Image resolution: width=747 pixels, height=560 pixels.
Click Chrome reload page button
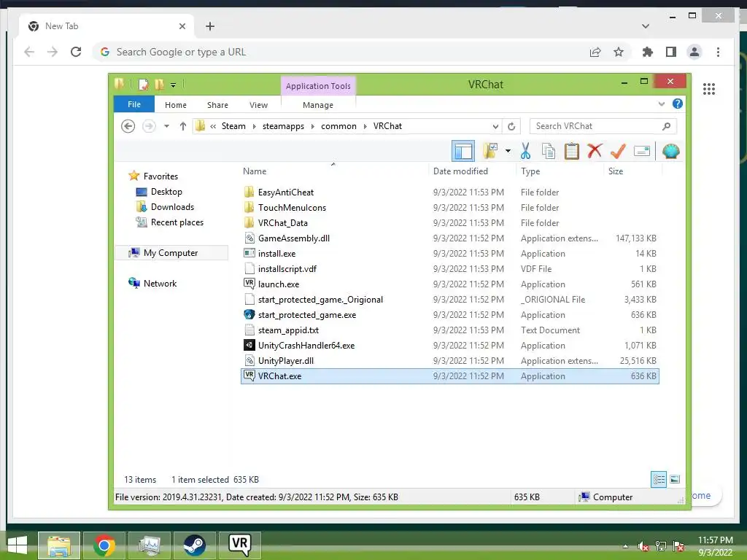click(76, 52)
